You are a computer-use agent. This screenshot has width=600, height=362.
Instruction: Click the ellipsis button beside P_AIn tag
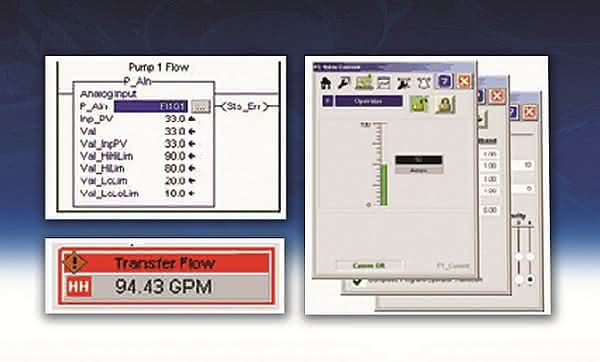(201, 106)
